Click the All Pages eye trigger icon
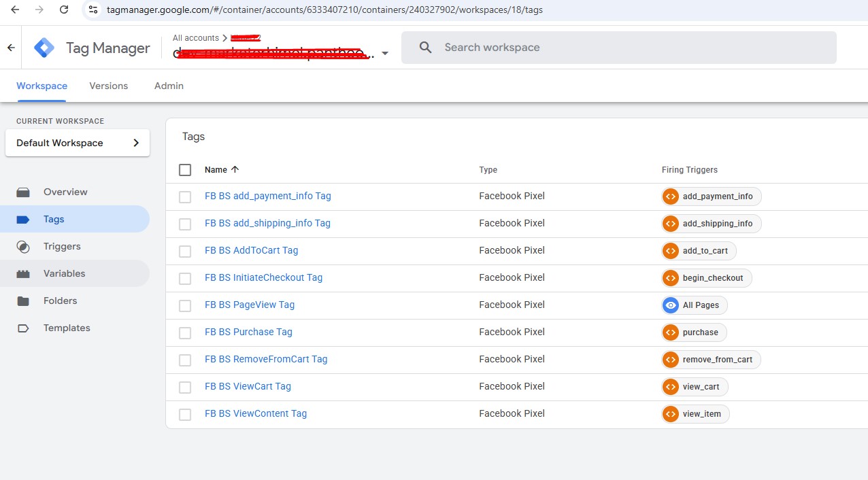 (x=671, y=305)
